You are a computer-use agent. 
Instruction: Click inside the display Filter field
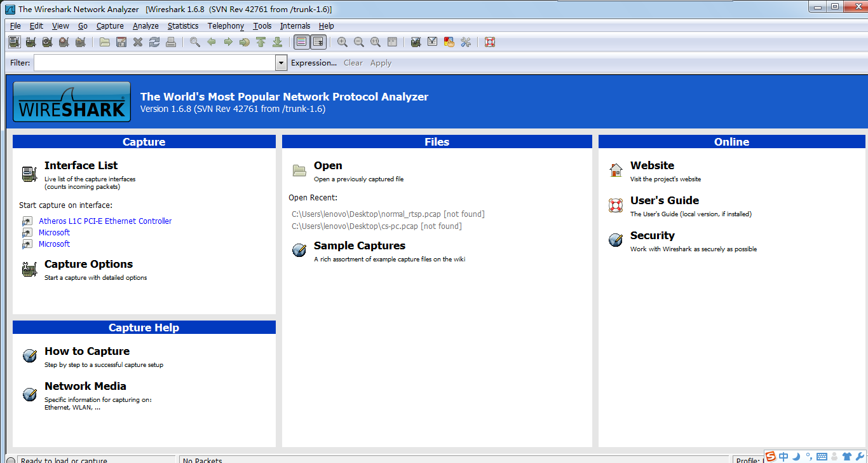(x=154, y=62)
